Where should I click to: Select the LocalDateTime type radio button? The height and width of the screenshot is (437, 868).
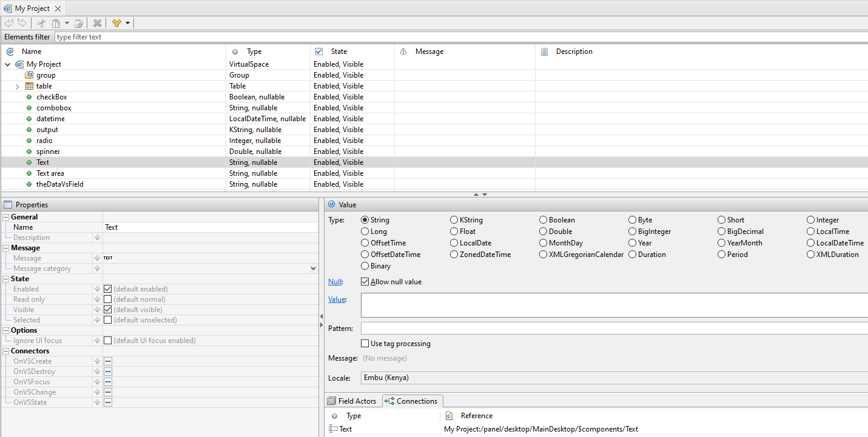tap(811, 243)
